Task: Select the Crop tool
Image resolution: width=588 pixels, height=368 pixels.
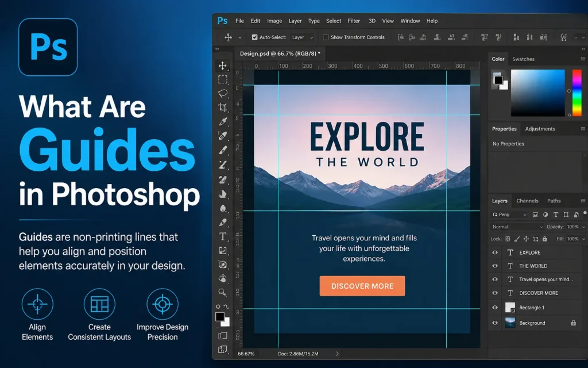Action: click(223, 108)
